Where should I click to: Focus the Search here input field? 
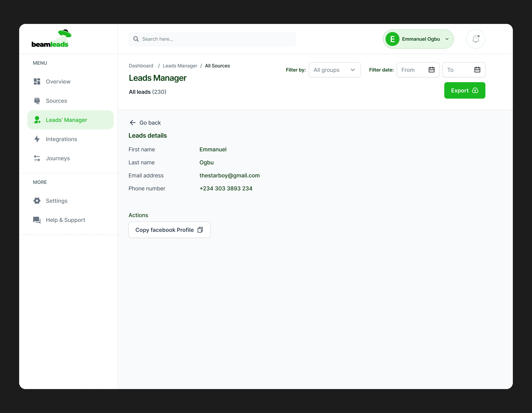(x=212, y=39)
